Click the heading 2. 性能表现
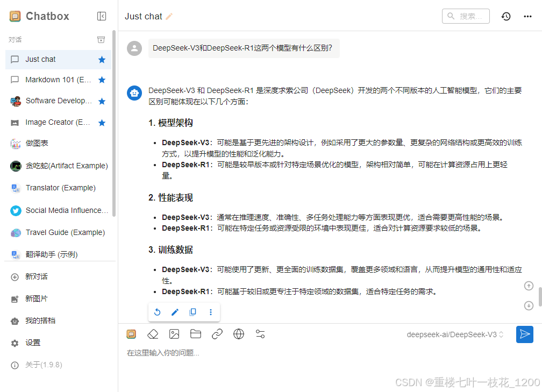This screenshot has width=542, height=392. pos(171,198)
